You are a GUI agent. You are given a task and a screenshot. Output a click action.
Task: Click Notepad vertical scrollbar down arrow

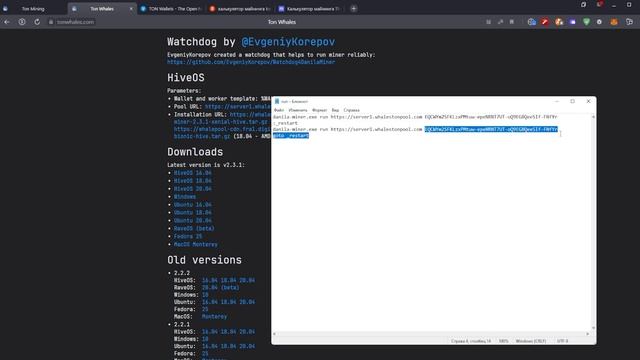[593, 328]
